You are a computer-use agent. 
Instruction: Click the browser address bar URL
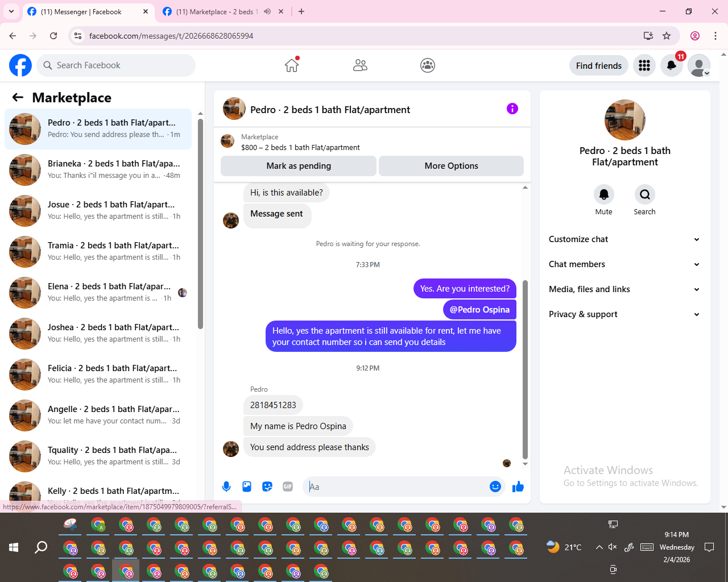pyautogui.click(x=171, y=36)
